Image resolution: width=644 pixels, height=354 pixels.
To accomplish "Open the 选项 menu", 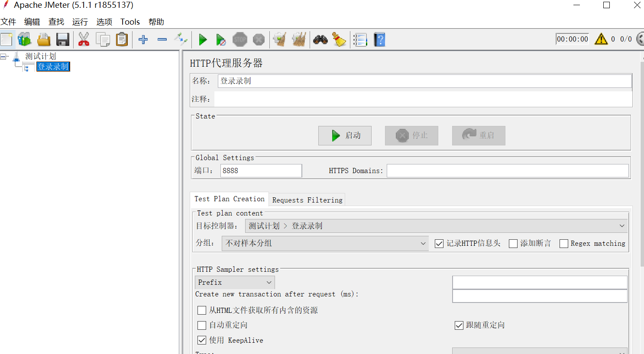I will [104, 22].
